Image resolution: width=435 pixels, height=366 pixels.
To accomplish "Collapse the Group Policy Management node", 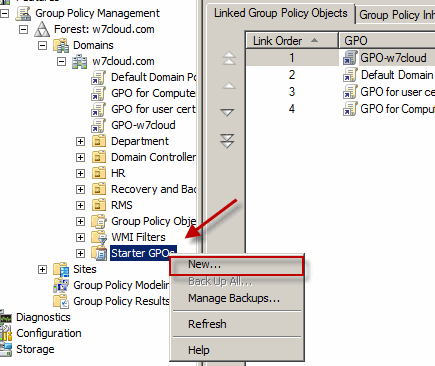I will [4, 14].
